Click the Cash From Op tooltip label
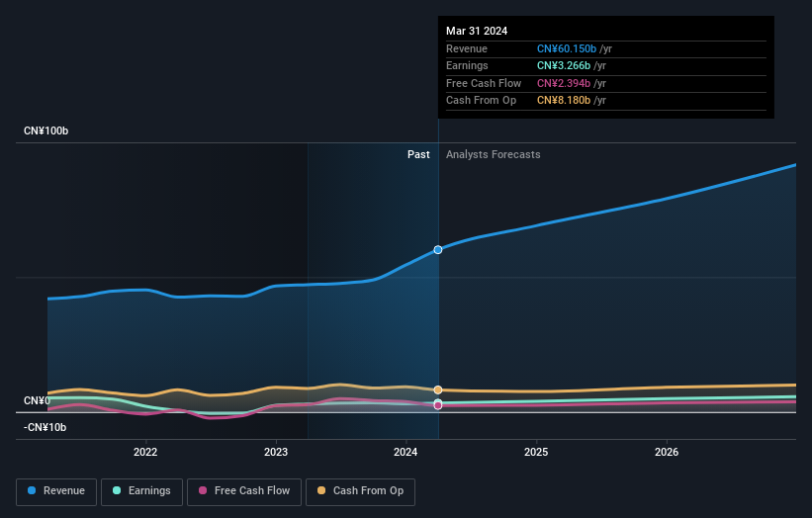This screenshot has height=518, width=812. pyautogui.click(x=481, y=101)
